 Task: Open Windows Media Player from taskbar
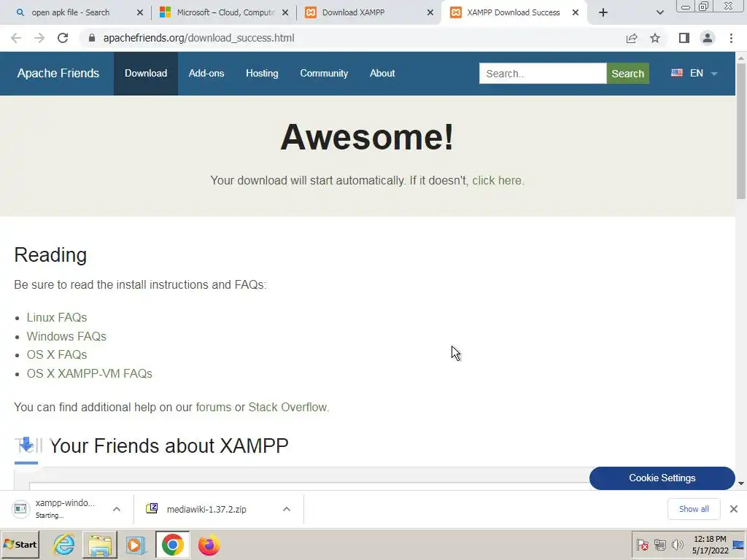click(136, 545)
